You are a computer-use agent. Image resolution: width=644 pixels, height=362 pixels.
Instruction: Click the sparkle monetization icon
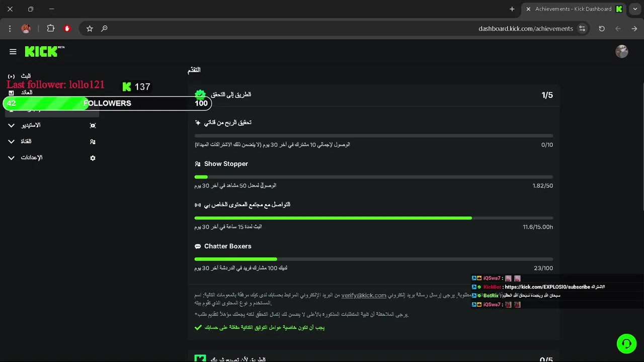tap(198, 123)
